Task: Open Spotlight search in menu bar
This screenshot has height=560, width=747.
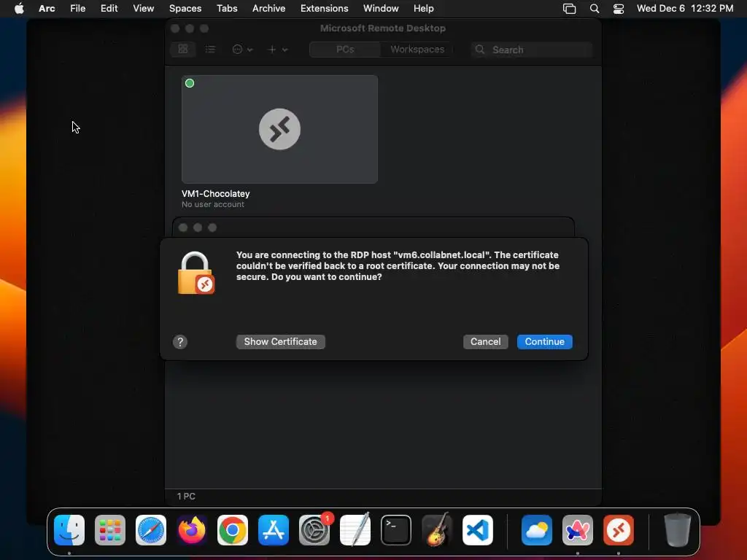Action: pos(595,9)
